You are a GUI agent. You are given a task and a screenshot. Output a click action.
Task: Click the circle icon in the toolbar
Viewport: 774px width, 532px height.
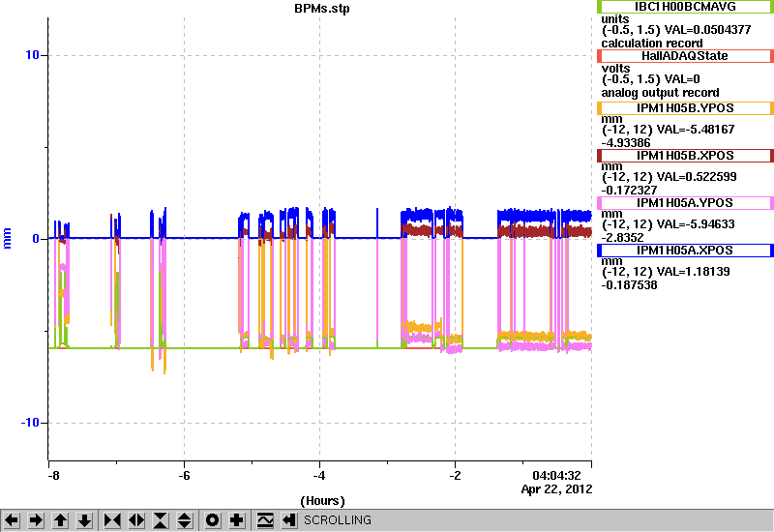tap(212, 520)
